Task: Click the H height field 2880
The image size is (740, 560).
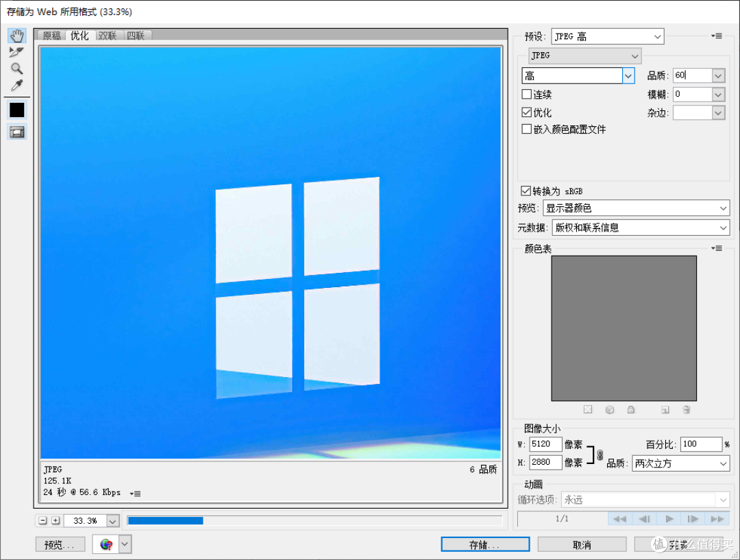Action: 545,462
